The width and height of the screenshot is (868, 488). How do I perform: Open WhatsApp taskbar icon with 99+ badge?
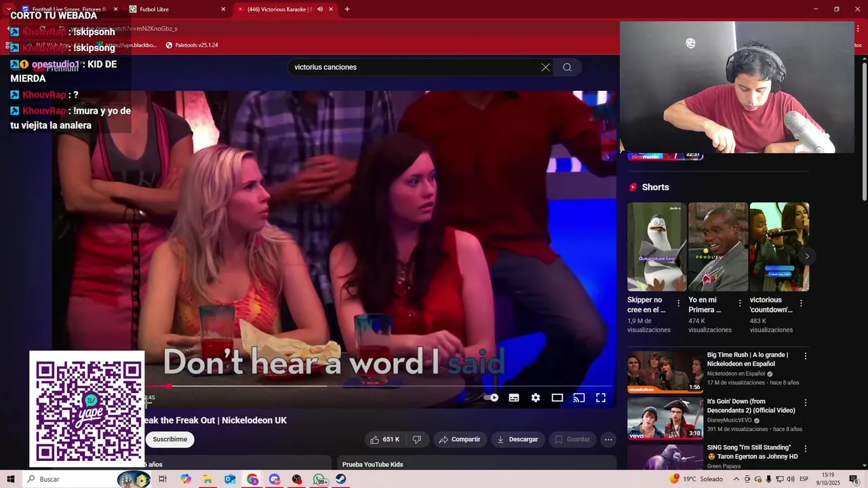click(319, 479)
